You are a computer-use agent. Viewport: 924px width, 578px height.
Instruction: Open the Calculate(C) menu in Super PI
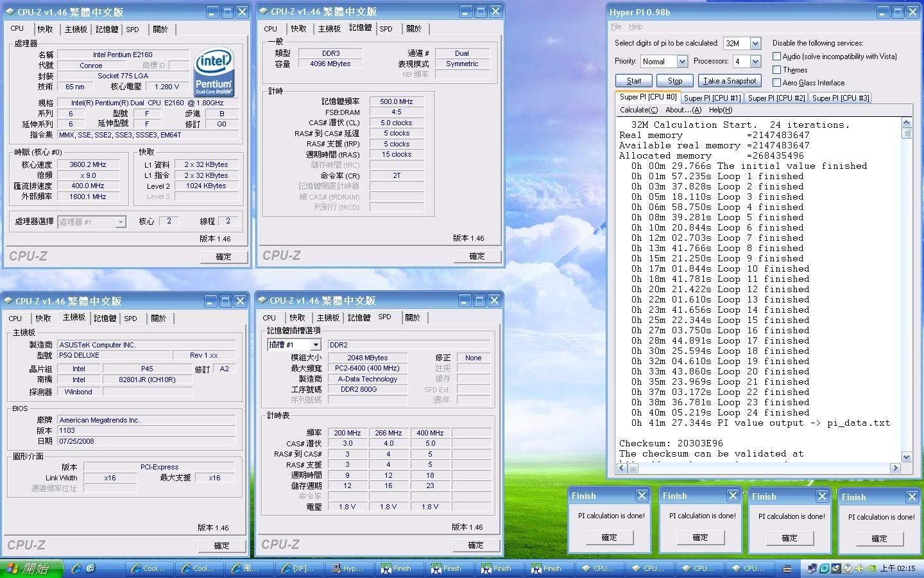pos(638,110)
